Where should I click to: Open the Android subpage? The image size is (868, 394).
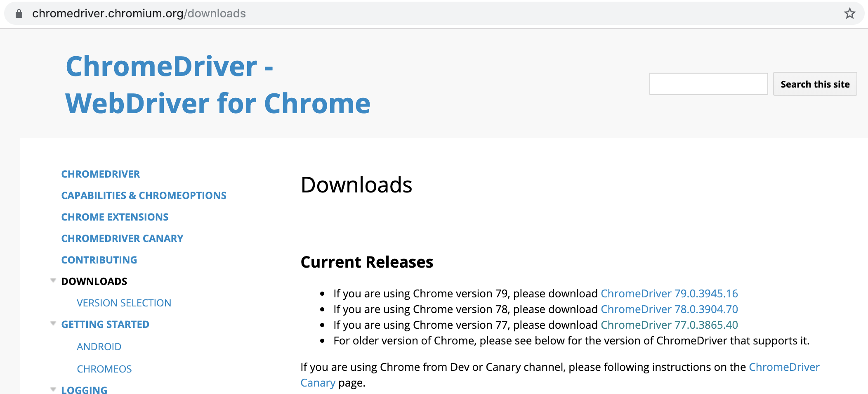click(99, 347)
